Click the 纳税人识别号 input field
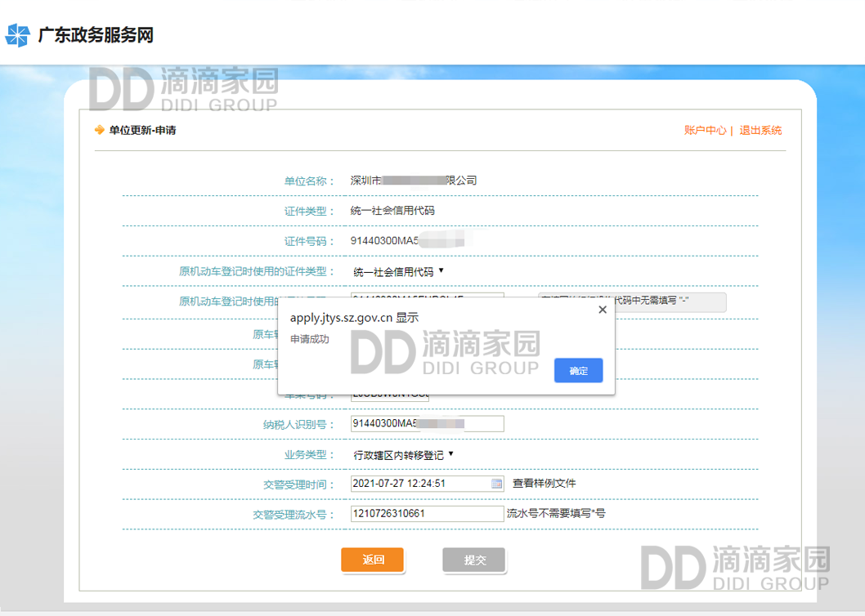This screenshot has width=865, height=616. 427,423
